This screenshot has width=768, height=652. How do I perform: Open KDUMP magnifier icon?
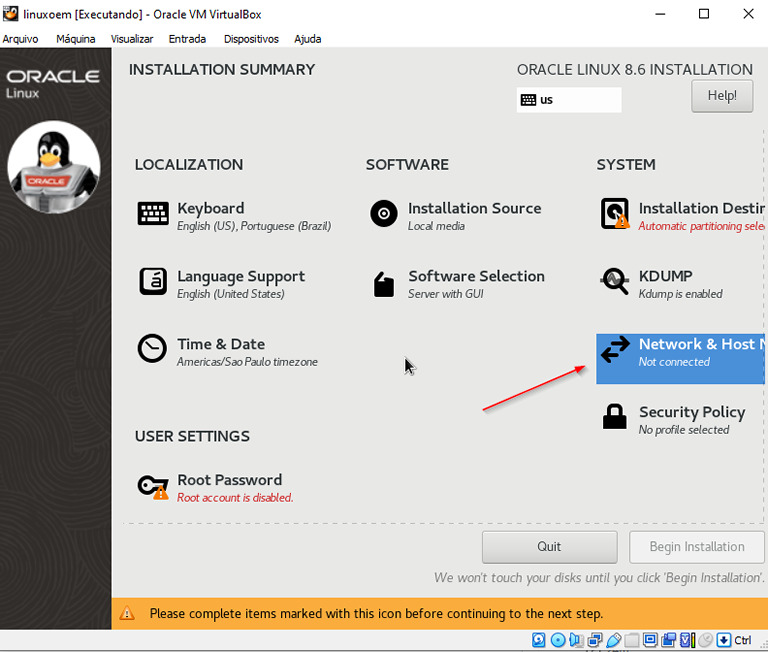click(614, 281)
